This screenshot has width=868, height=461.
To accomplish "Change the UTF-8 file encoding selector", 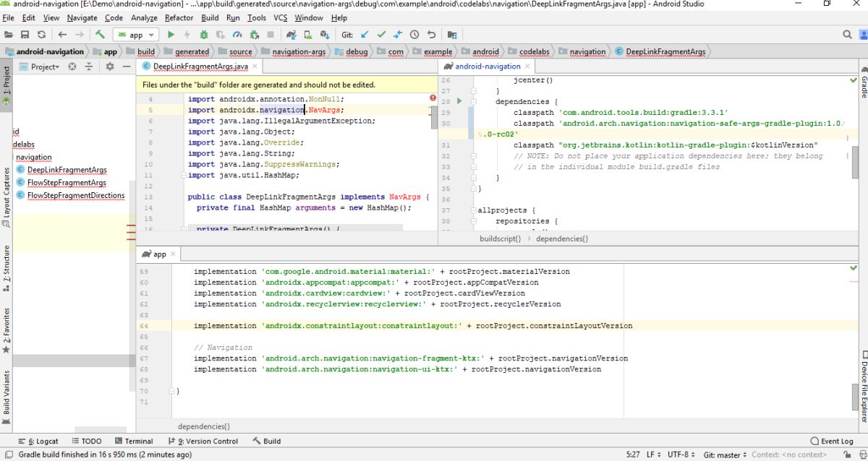I will pyautogui.click(x=681, y=454).
